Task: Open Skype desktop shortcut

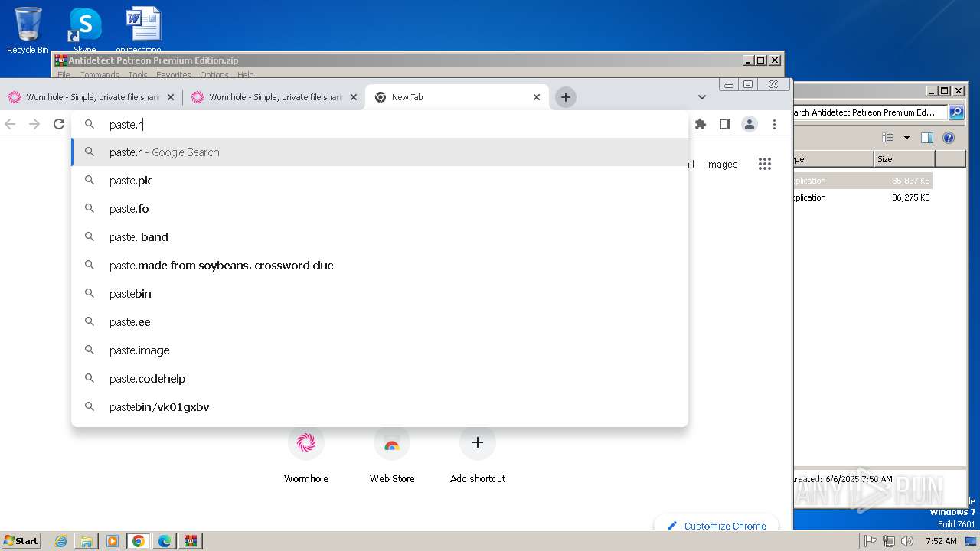Action: 85,31
